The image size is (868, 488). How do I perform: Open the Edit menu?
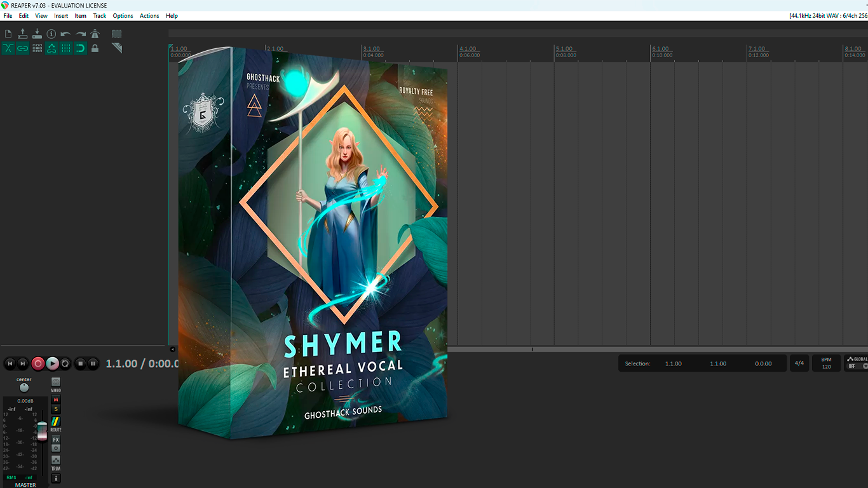[x=24, y=16]
